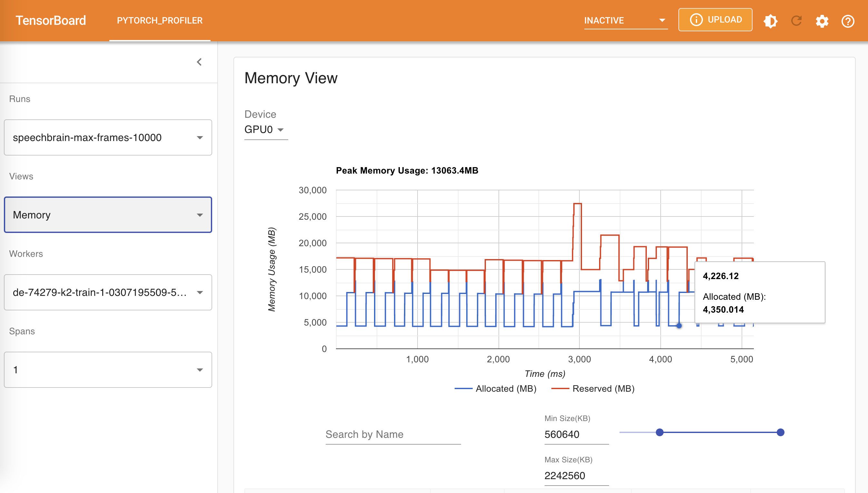Toggle the Reserved (MB) legend entry
Image resolution: width=868 pixels, height=493 pixels.
593,388
